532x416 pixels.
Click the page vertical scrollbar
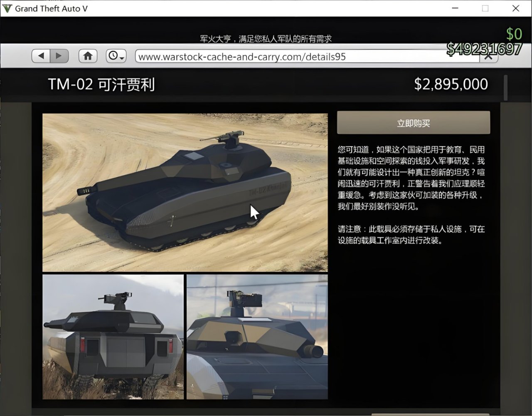point(505,88)
